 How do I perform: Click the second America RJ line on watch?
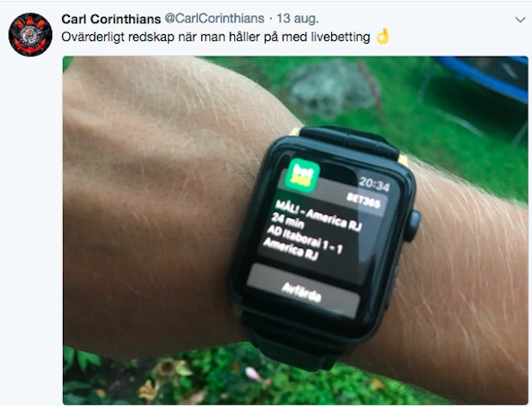tap(291, 249)
